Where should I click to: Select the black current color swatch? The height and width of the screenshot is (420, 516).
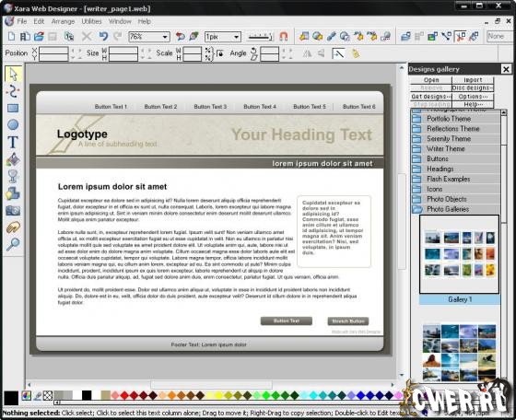[x=11, y=398]
